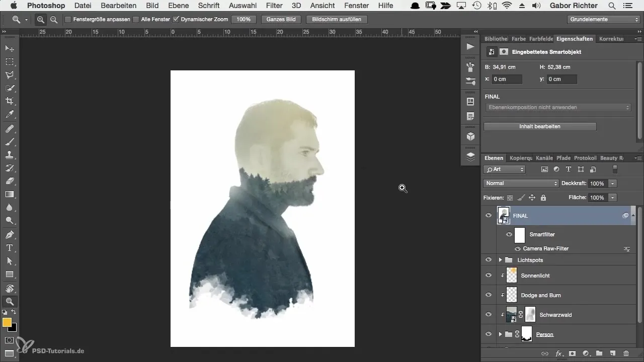Hide the Dodge and Burn layer
The height and width of the screenshot is (362, 644).
tap(488, 295)
